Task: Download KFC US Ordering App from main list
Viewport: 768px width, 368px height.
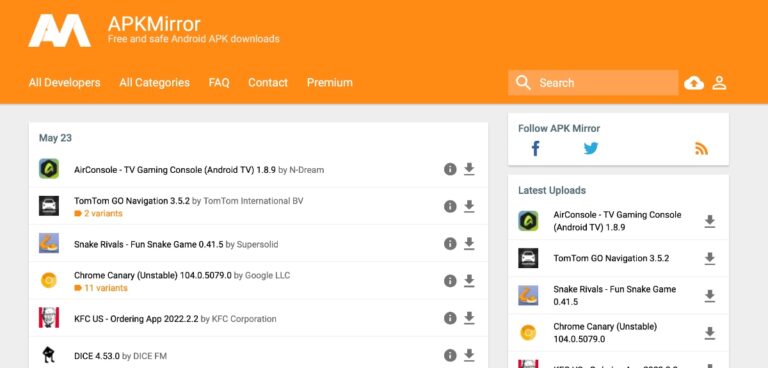Action: point(469,318)
